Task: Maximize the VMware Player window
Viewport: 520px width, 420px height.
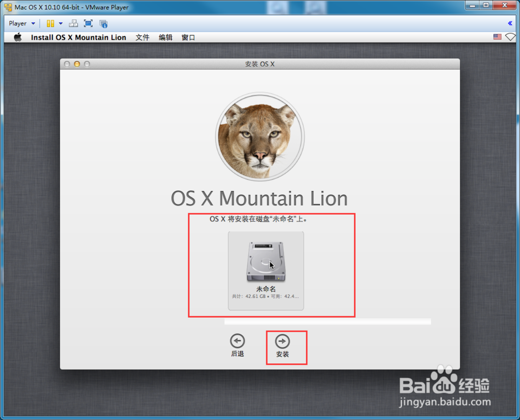Action: point(486,5)
